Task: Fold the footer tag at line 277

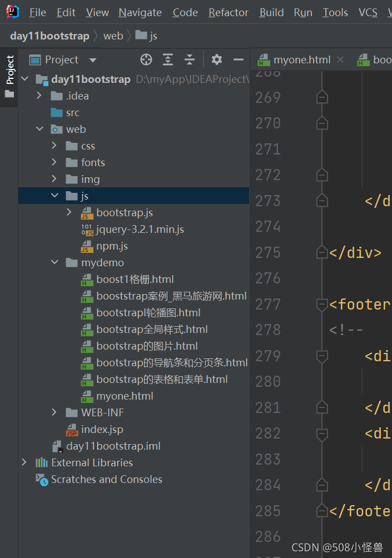Action: click(x=322, y=304)
